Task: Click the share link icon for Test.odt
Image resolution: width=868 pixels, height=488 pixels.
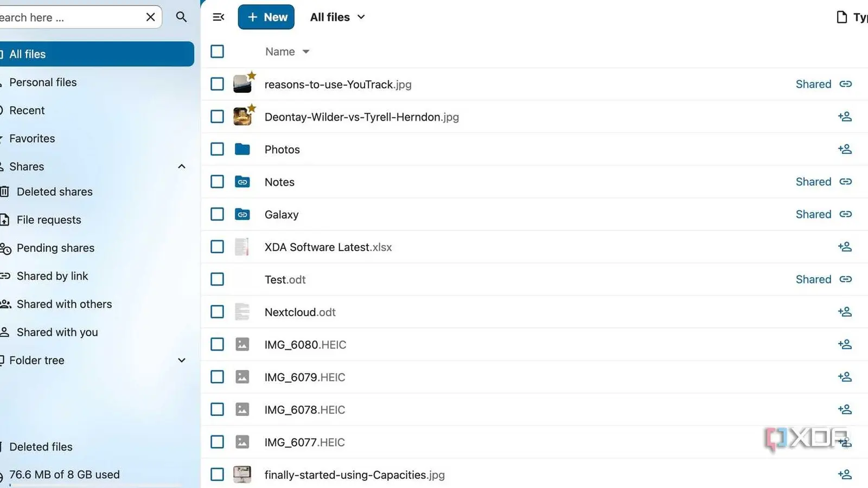Action: click(845, 279)
